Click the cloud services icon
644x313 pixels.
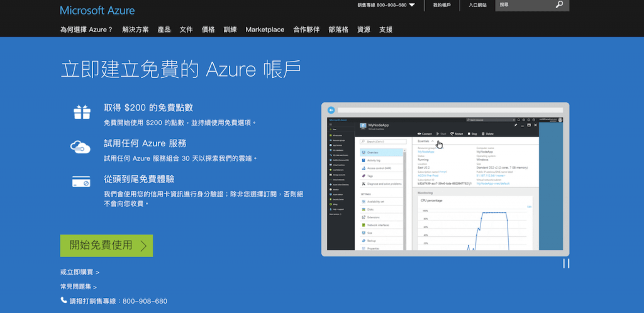[x=80, y=146]
